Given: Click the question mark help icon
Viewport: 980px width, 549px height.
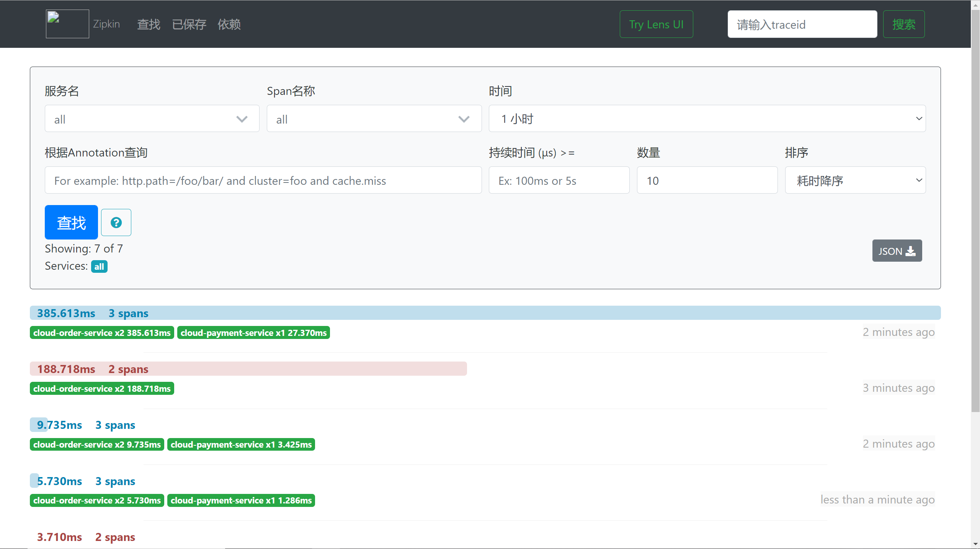Looking at the screenshot, I should point(116,222).
